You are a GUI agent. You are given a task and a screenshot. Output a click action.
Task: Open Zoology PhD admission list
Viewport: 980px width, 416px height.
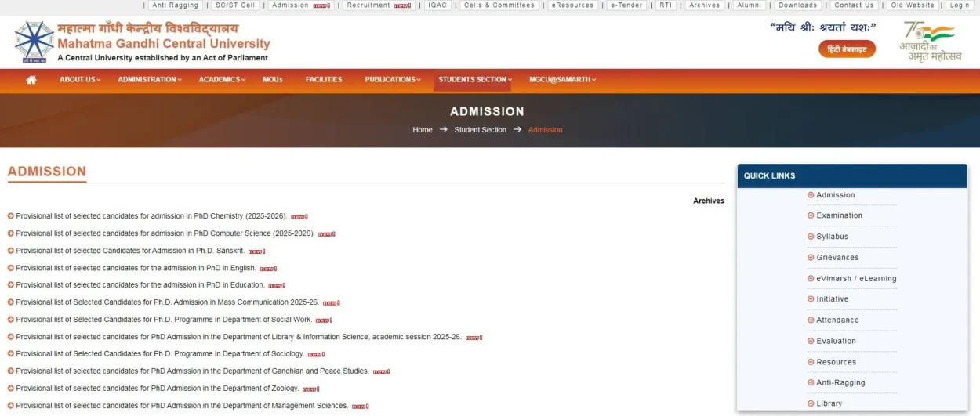[x=158, y=389]
